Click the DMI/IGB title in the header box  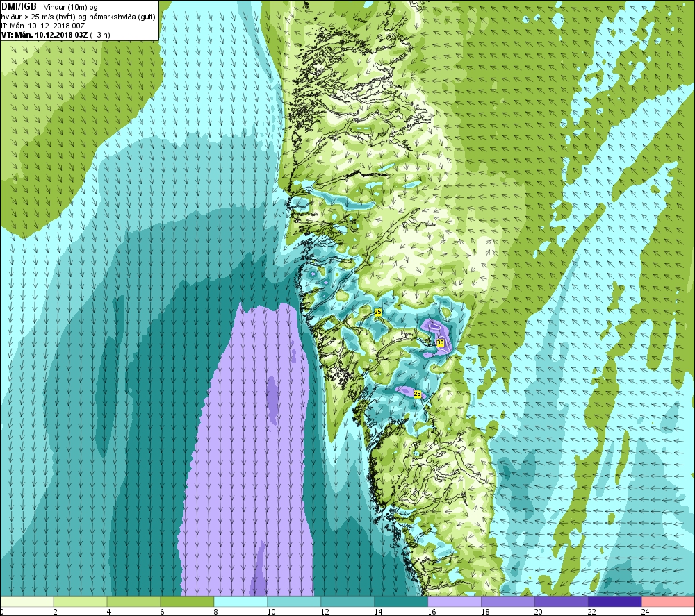tap(19, 7)
